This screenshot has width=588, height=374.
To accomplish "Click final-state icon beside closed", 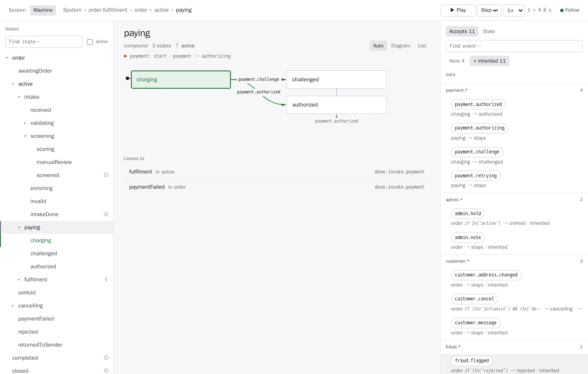I will [x=106, y=371].
